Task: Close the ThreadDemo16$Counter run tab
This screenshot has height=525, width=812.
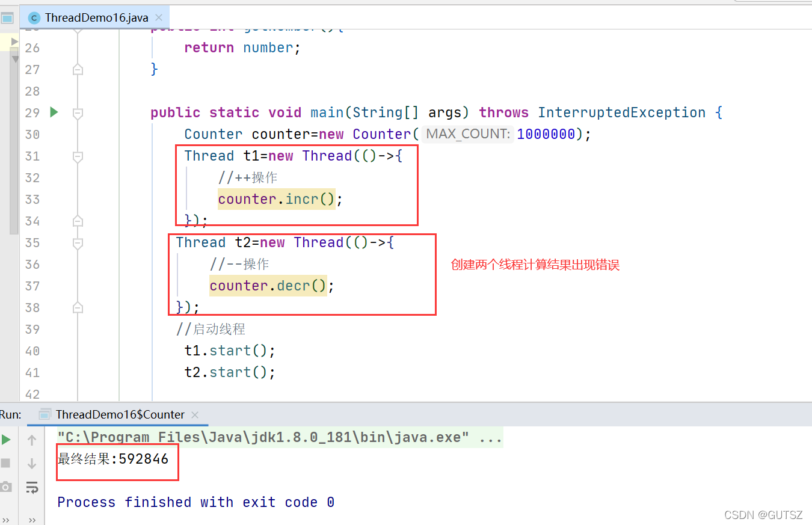Action: [x=194, y=414]
